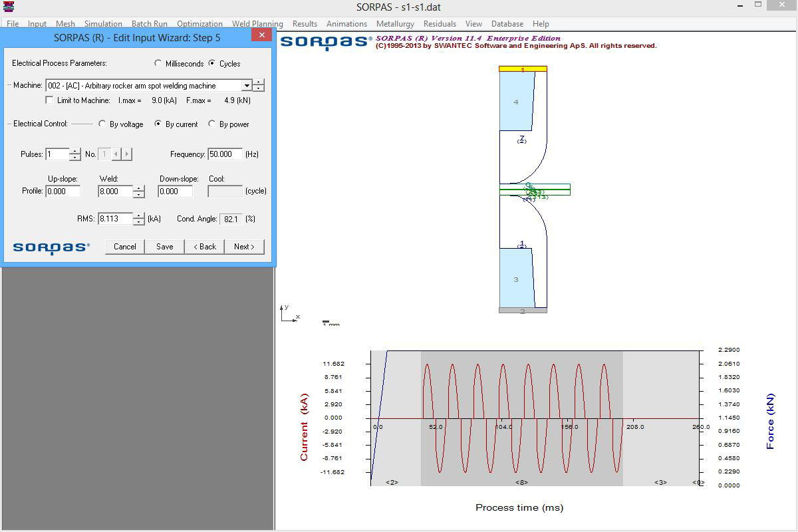This screenshot has height=532, width=798.
Task: Click the "<8>" weld phase marker
Action: 521,482
